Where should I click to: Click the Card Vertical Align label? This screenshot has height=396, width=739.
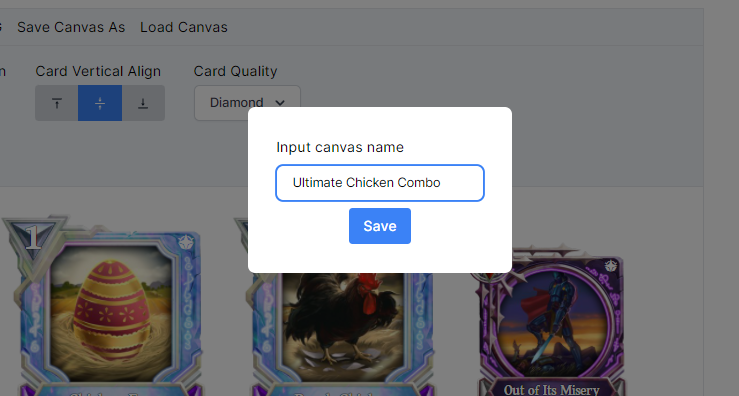(x=98, y=71)
